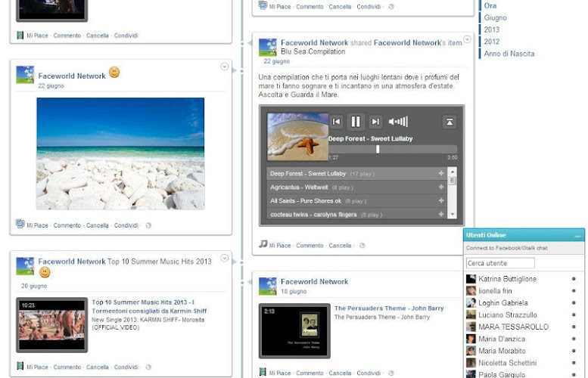Image resolution: width=588 pixels, height=378 pixels.
Task: Click the smiley emoticon beside beach photo post
Action: (114, 73)
